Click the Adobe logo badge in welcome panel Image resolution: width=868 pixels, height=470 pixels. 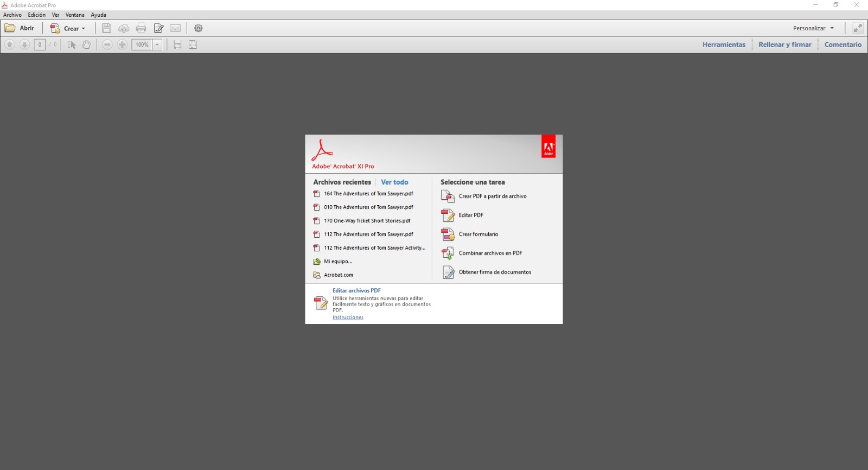[x=548, y=146]
